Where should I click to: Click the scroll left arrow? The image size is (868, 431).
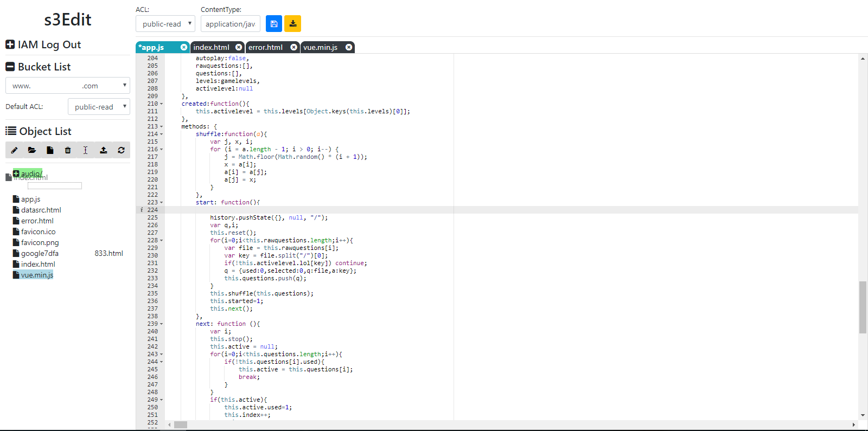click(169, 424)
